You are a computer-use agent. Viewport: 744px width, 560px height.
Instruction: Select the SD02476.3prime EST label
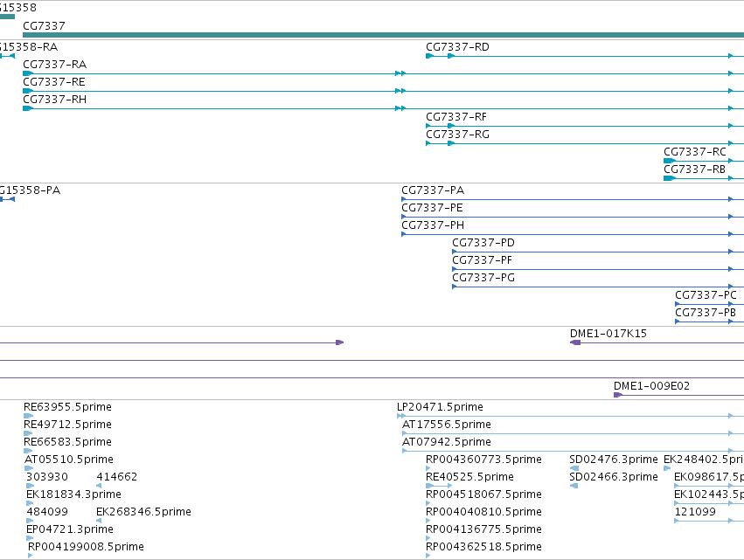(x=614, y=460)
